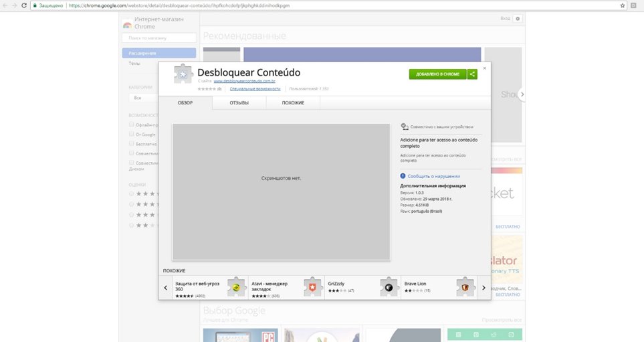Click the GriZzzly extension icon
The height and width of the screenshot is (342, 644).
click(x=389, y=287)
